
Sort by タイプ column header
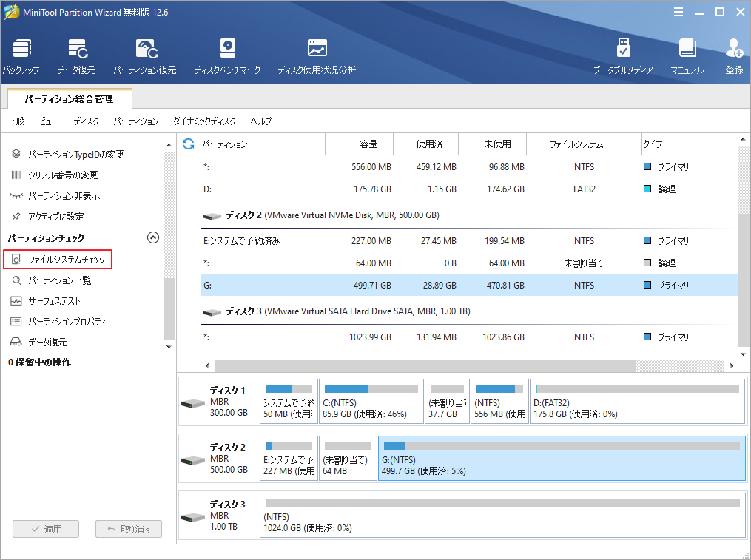[689, 144]
